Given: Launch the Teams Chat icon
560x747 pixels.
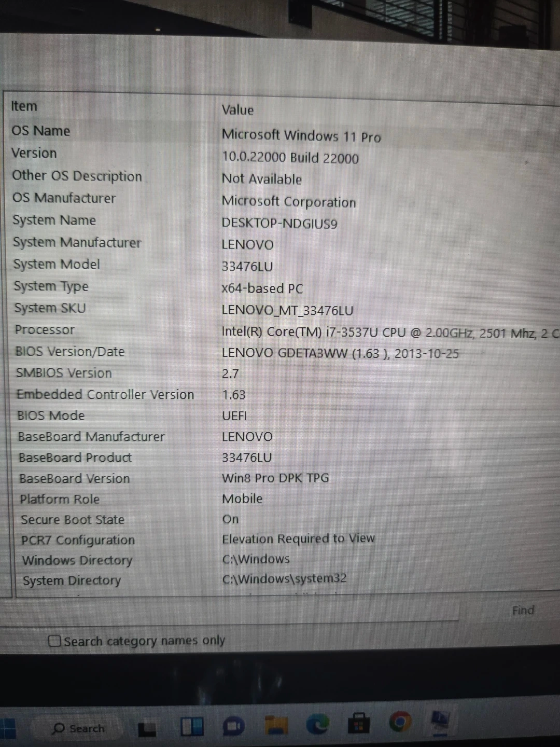Looking at the screenshot, I should pos(233,726).
